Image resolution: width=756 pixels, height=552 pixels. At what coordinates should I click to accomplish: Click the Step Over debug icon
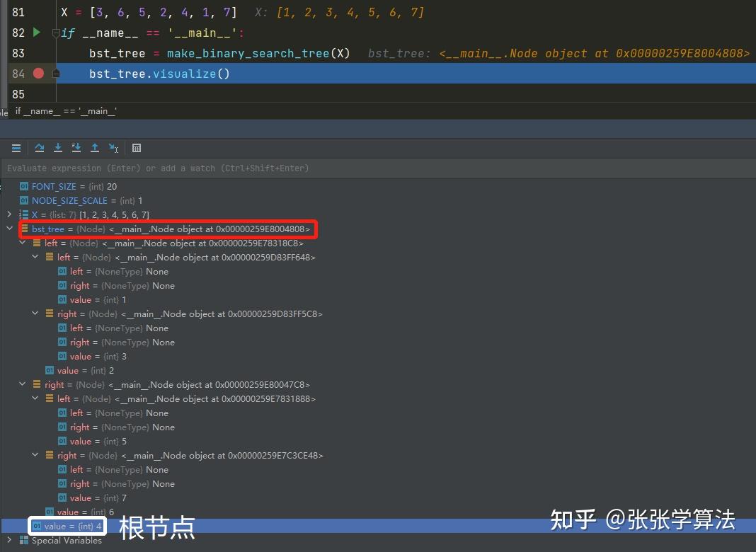pyautogui.click(x=39, y=148)
